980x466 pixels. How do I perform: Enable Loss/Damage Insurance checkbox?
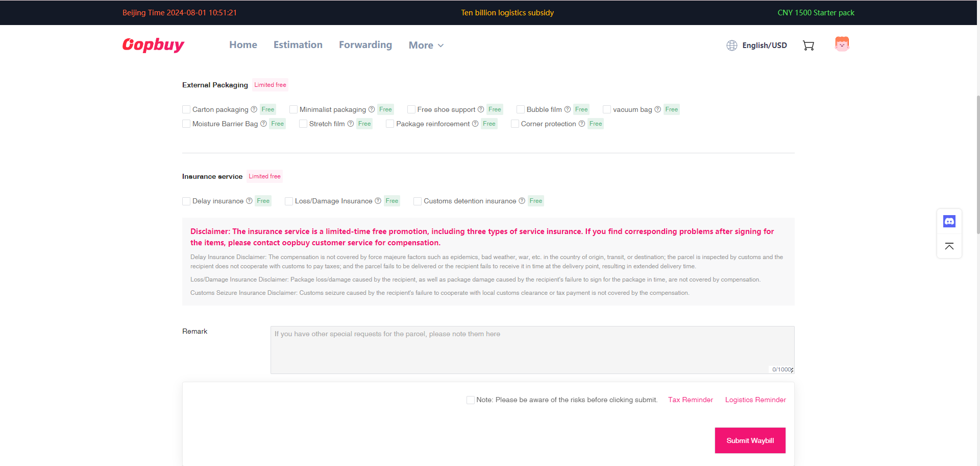289,201
